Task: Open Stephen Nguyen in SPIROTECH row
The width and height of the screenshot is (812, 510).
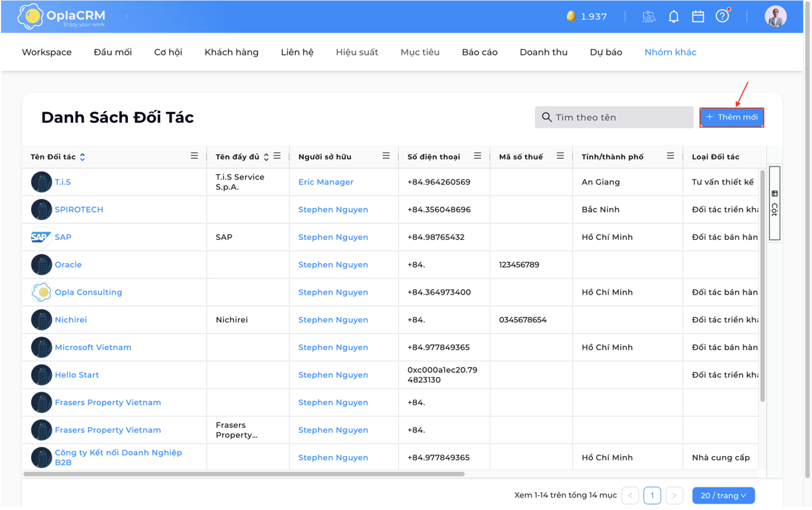Action: (333, 210)
